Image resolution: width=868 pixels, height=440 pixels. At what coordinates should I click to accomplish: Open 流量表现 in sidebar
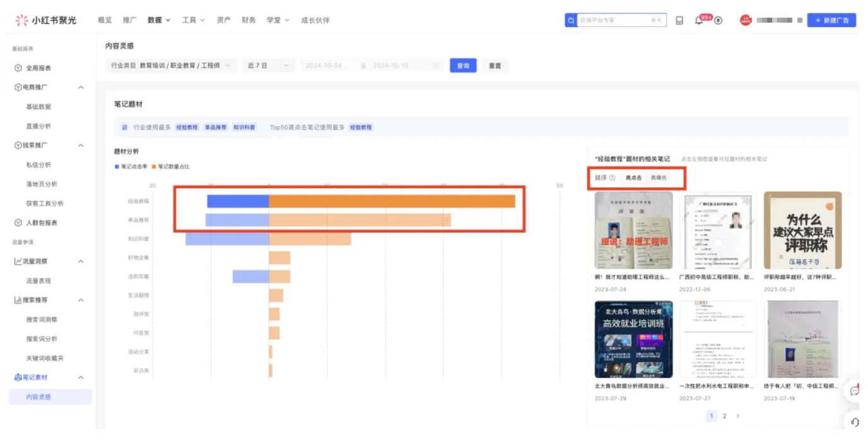(38, 281)
